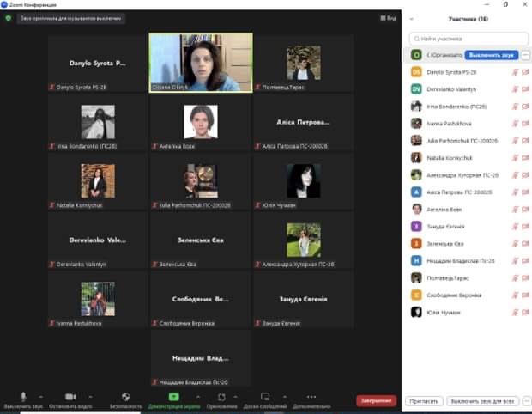Click camera icon for Ангелина Вовк in participants
The width and height of the screenshot is (532, 414).
point(525,210)
